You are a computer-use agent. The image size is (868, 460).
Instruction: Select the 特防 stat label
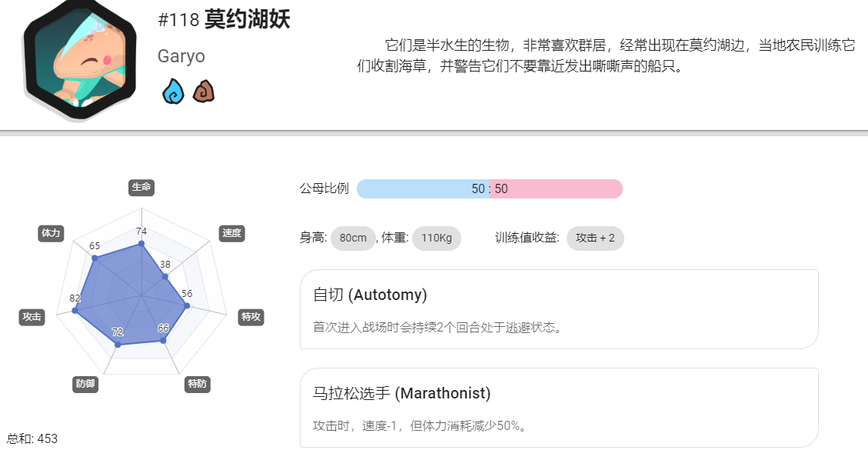[x=198, y=384]
